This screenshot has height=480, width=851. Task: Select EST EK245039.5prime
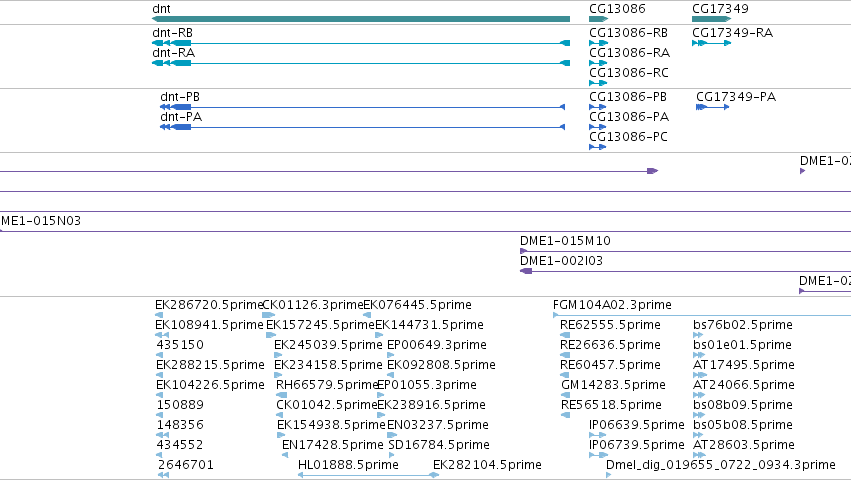point(328,345)
